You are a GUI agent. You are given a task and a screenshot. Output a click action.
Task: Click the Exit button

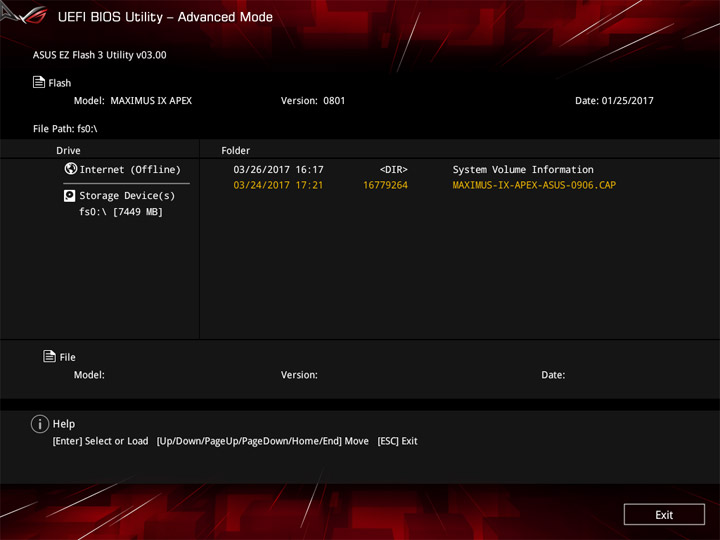point(664,514)
